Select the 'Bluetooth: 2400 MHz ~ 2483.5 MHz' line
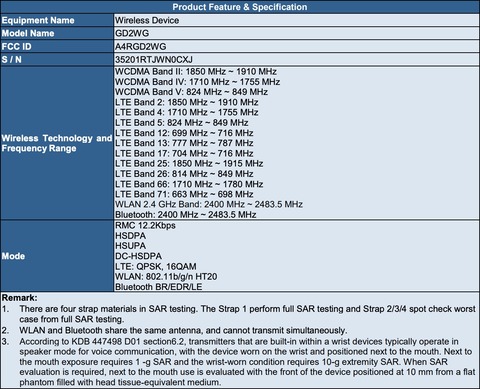This screenshot has height=389, width=480. (186, 214)
